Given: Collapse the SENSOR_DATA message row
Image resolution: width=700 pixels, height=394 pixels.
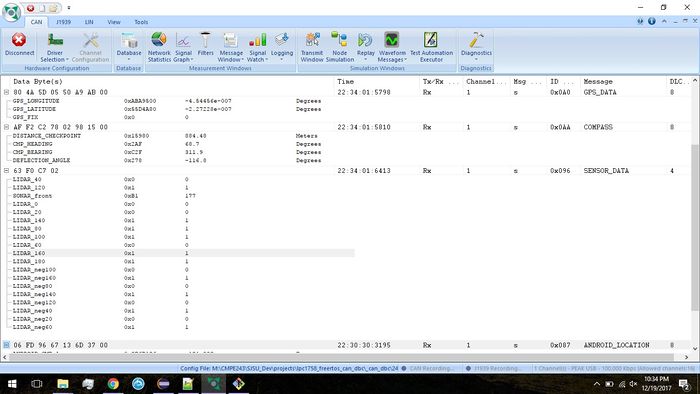Looking at the screenshot, I should pyautogui.click(x=7, y=170).
